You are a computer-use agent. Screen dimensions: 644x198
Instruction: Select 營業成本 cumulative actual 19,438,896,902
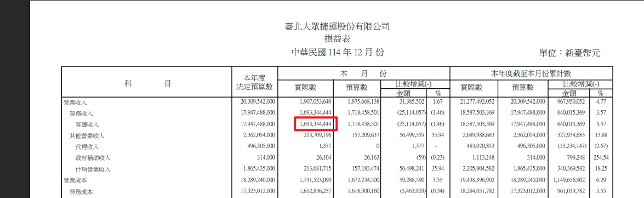point(478,180)
